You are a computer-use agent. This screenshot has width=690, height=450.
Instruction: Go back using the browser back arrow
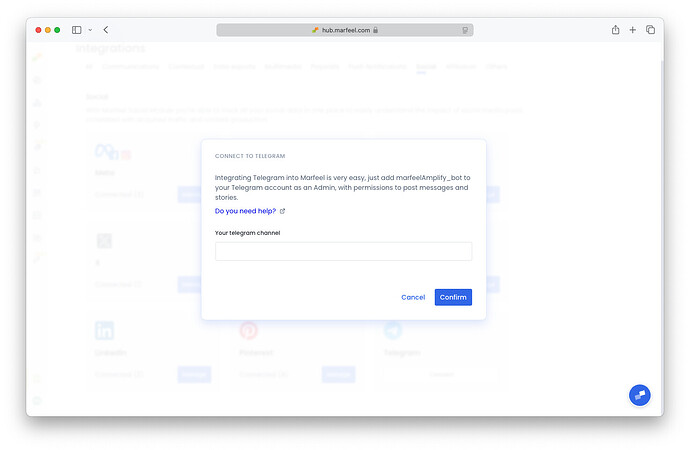[x=106, y=30]
